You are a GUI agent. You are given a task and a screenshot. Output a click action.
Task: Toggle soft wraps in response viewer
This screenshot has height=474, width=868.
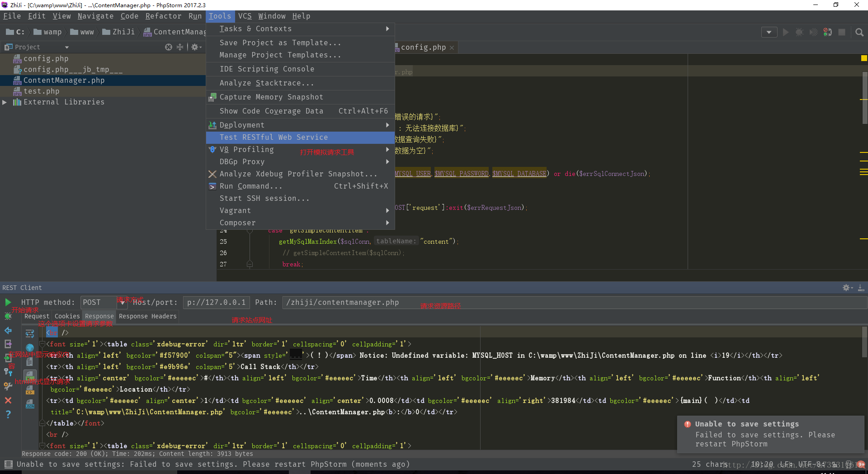(x=30, y=334)
